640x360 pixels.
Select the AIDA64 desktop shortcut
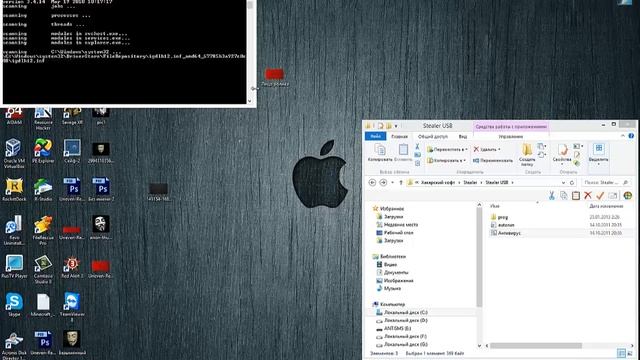(14, 116)
